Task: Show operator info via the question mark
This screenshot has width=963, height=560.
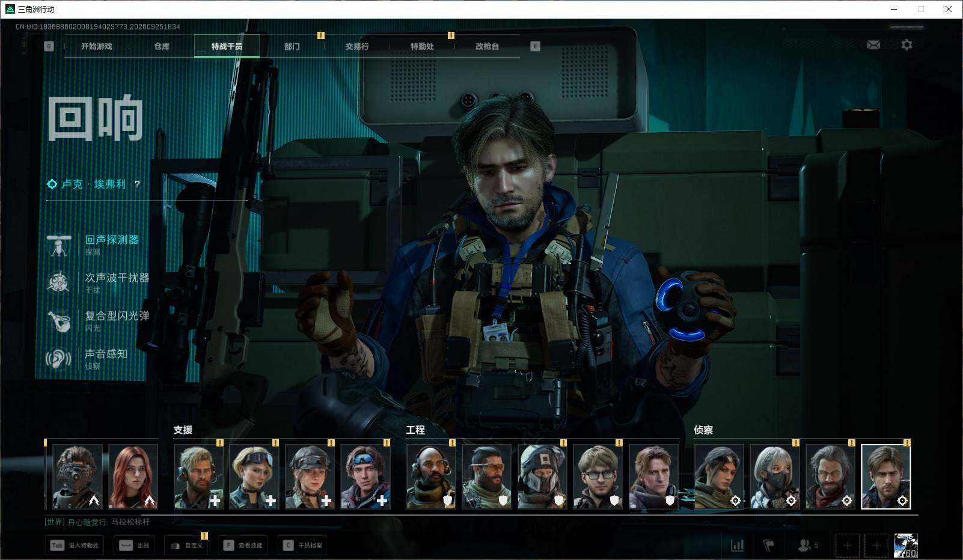Action: [x=137, y=184]
